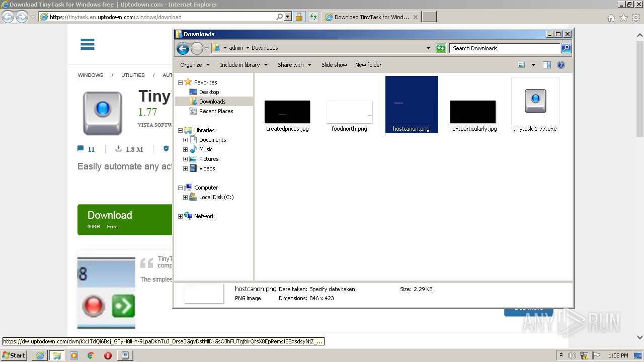Click Specify date taken in the details pane

coord(332,289)
